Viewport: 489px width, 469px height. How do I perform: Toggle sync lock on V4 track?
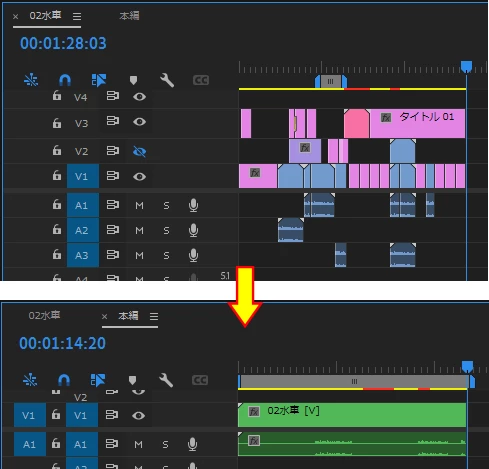pyautogui.click(x=113, y=96)
